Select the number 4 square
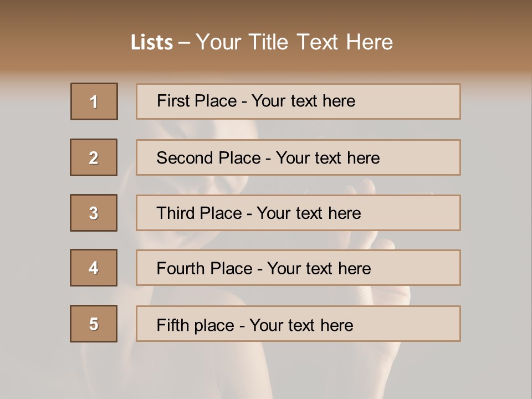The image size is (532, 399). click(x=94, y=268)
